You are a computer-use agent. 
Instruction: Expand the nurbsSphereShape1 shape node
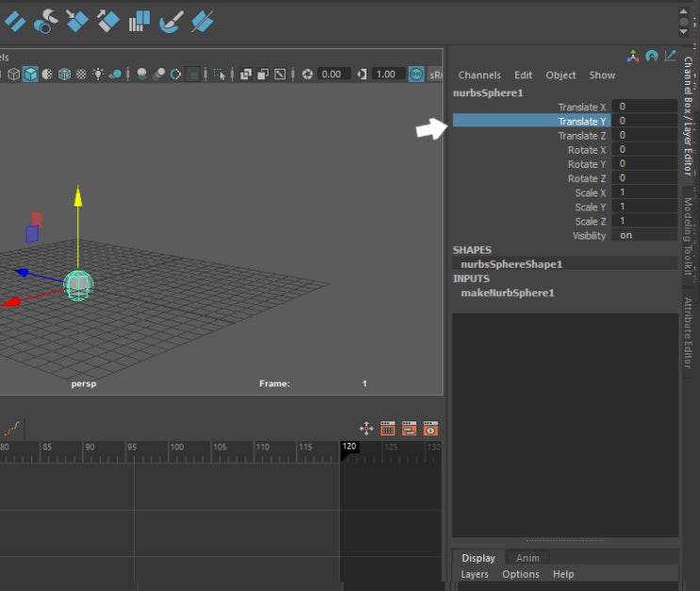[512, 264]
